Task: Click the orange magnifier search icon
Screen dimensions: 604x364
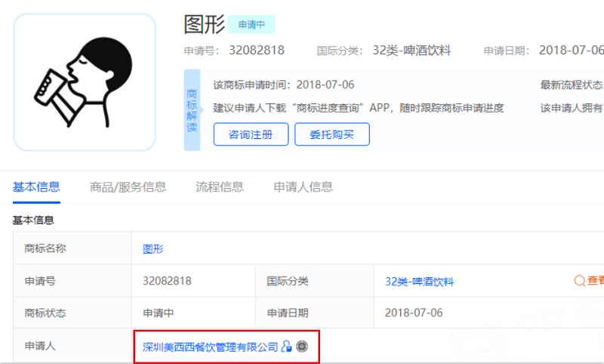Action: 579,281
